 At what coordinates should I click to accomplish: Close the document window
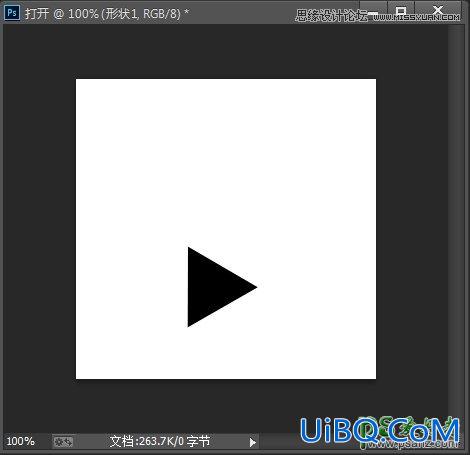[438, 11]
